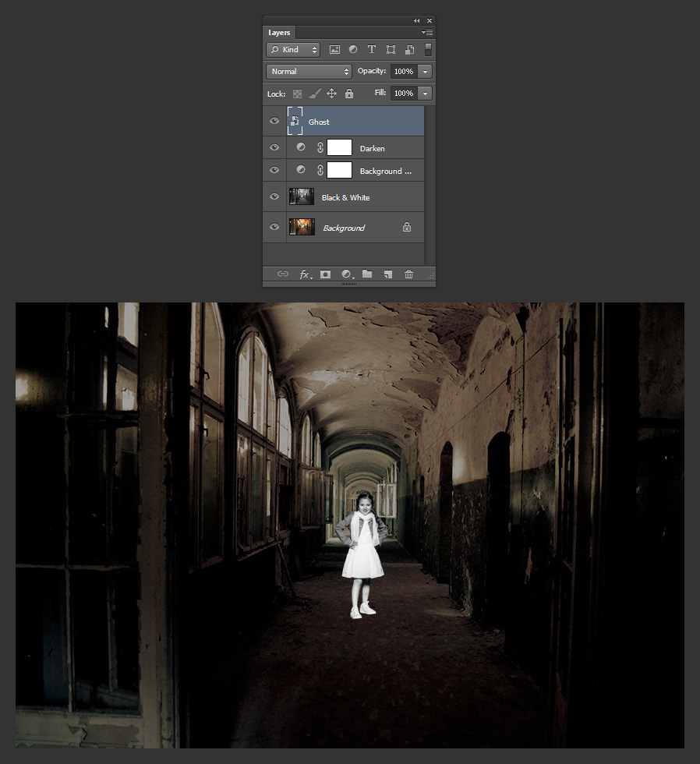Viewport: 700px width, 764px height.
Task: Collapse the Layers panel to icons
Action: click(416, 20)
